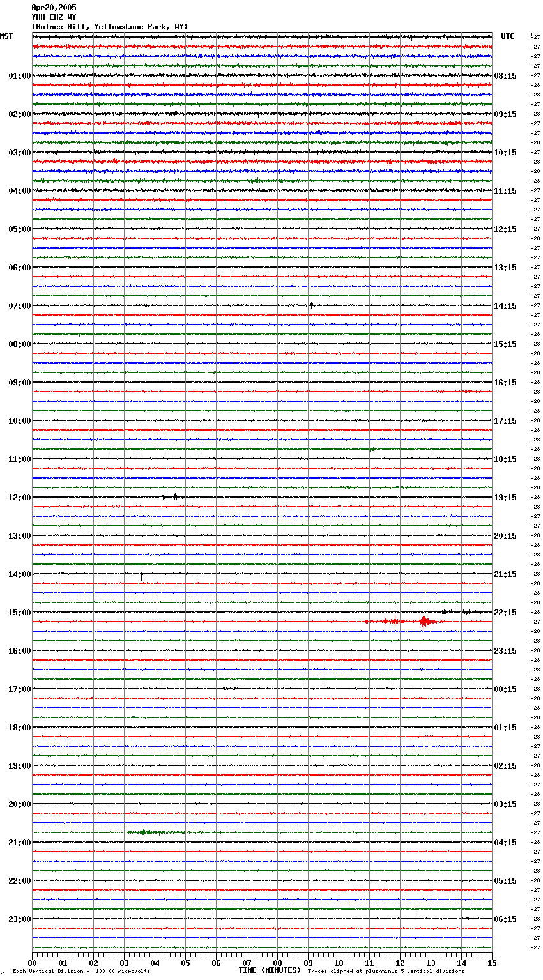Select the 04:00 MST time label
This screenshot has width=543, height=980.
pyautogui.click(x=20, y=191)
